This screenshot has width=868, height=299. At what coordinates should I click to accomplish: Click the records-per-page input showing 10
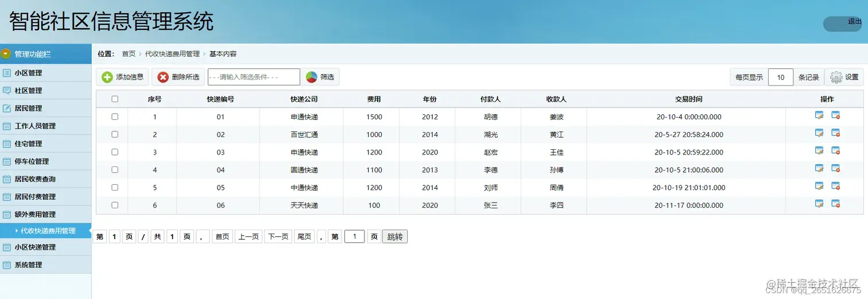coord(781,77)
